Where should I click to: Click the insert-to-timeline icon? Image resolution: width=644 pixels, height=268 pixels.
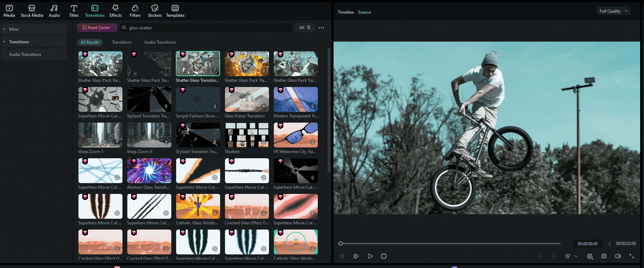568,256
